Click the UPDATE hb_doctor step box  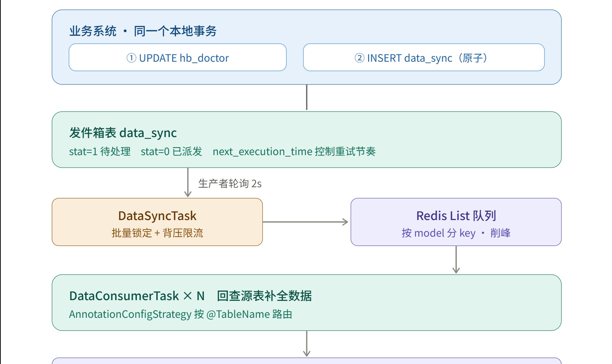(178, 57)
